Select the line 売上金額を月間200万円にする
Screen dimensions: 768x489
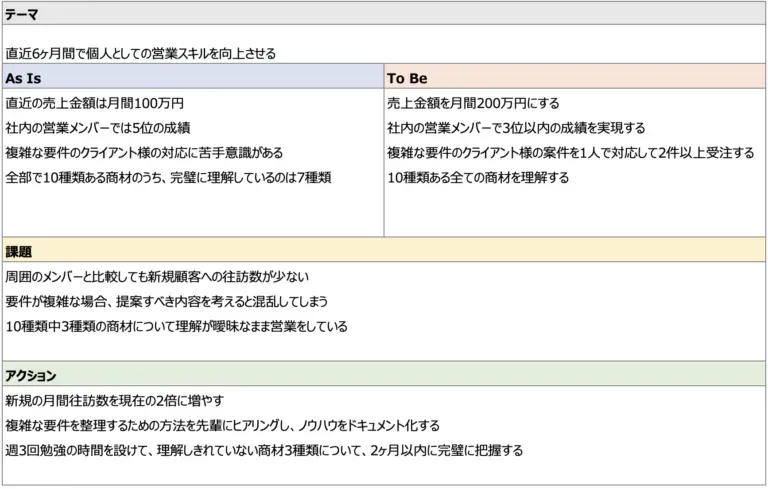(473, 103)
